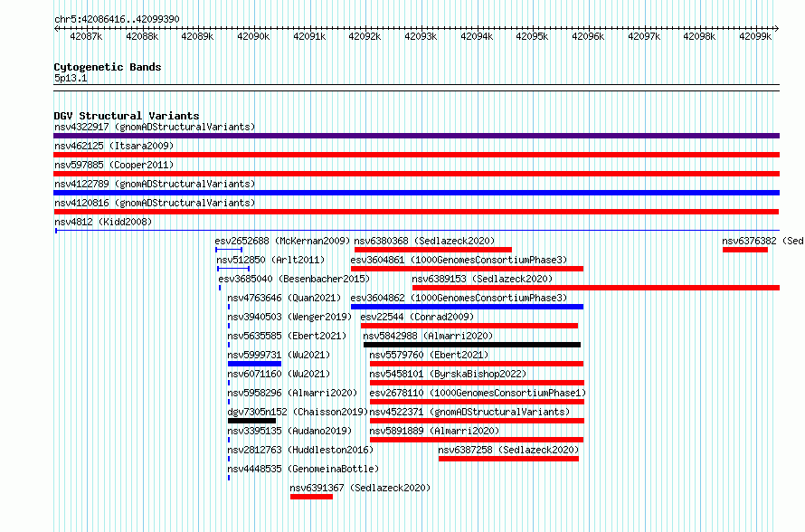Screen dimensions: 805x532
Task: Click the 42091k ruler label
Action: pyautogui.click(x=309, y=36)
